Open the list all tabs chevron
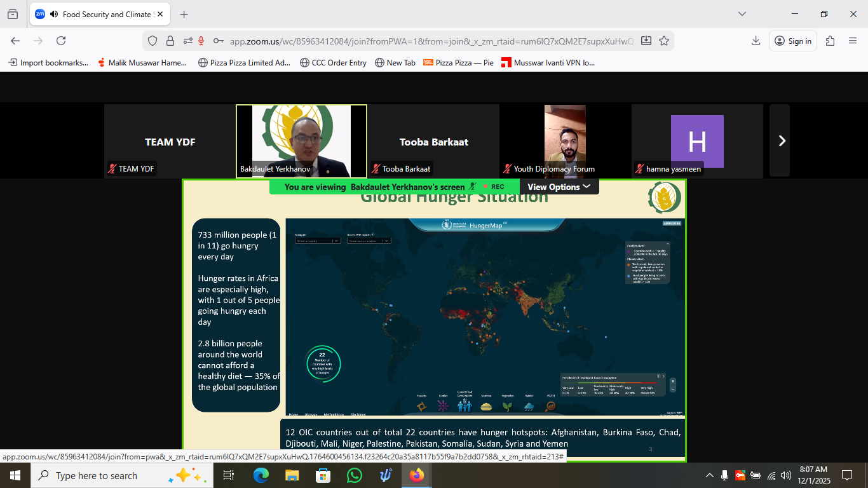 coord(742,14)
